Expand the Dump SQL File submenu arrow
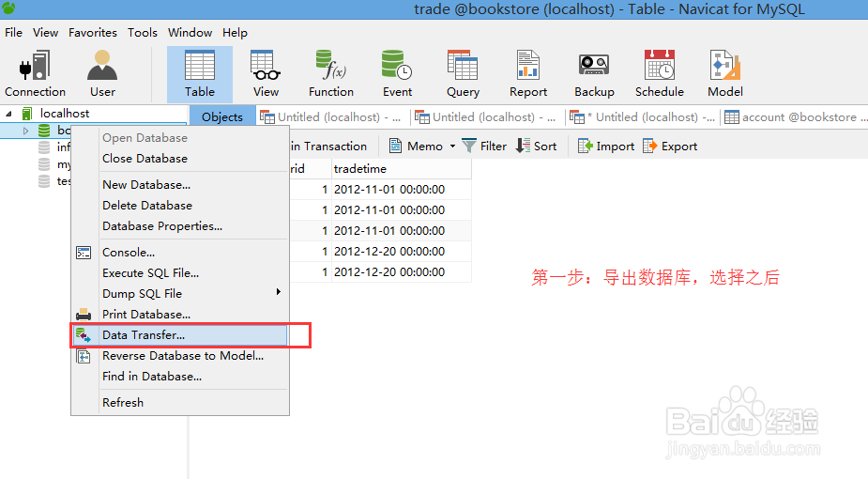868x479 pixels. (279, 292)
